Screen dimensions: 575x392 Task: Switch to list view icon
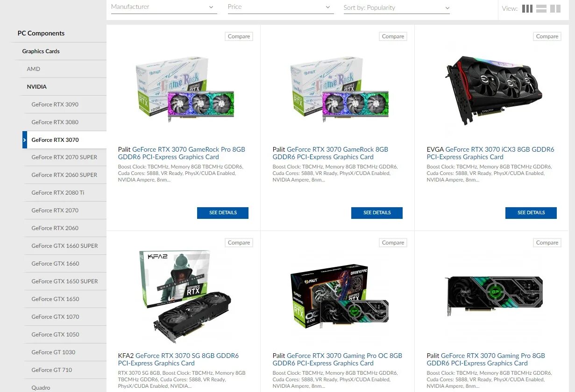click(541, 8)
